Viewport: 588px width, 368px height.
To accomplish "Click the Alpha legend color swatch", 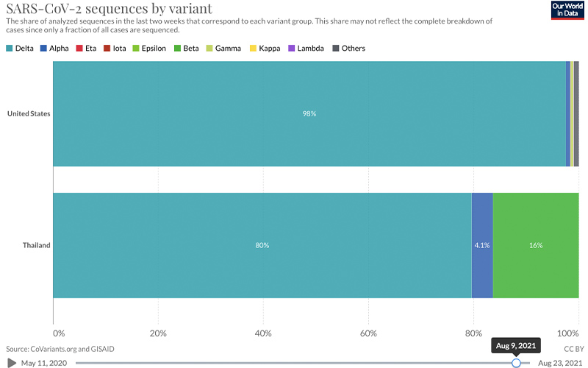I will pos(43,49).
